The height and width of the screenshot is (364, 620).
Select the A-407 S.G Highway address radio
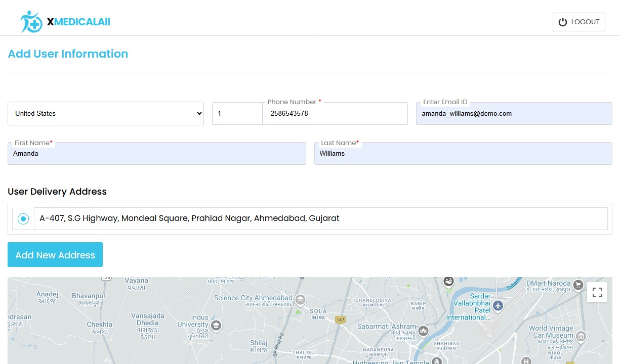point(23,219)
